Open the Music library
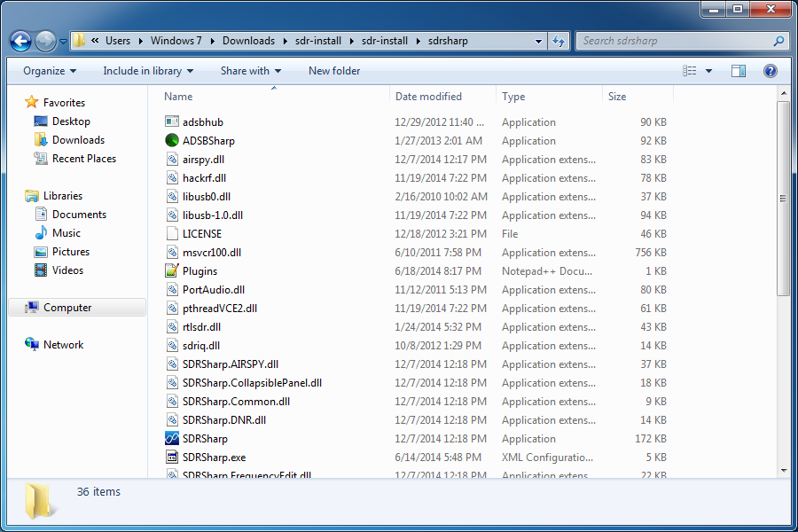The width and height of the screenshot is (798, 532). pos(66,233)
